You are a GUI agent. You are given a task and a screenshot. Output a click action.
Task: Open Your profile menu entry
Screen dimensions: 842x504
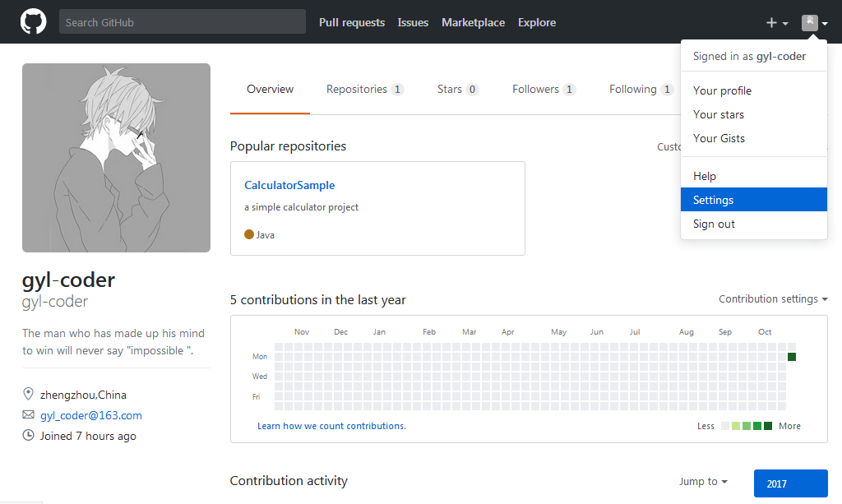coord(722,90)
